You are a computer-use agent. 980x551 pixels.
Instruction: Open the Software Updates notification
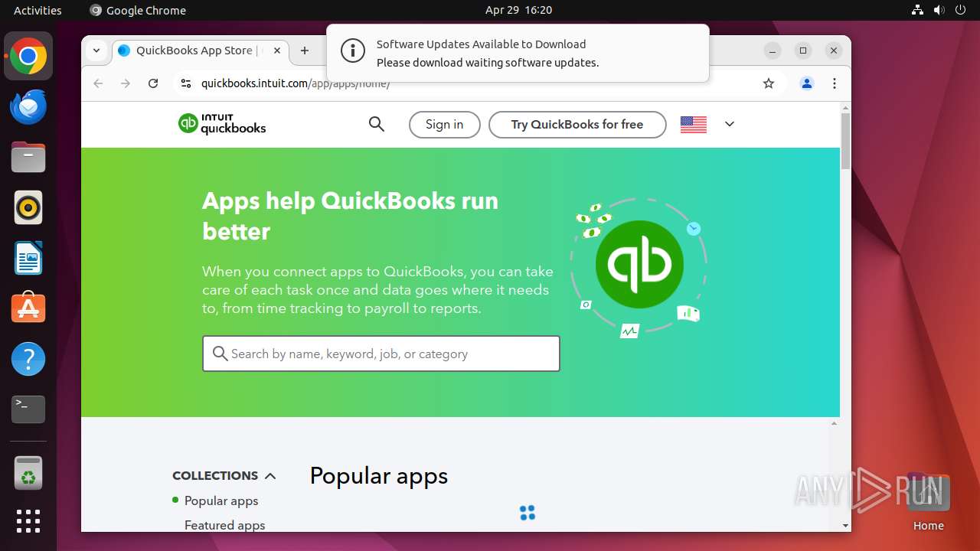tap(518, 54)
